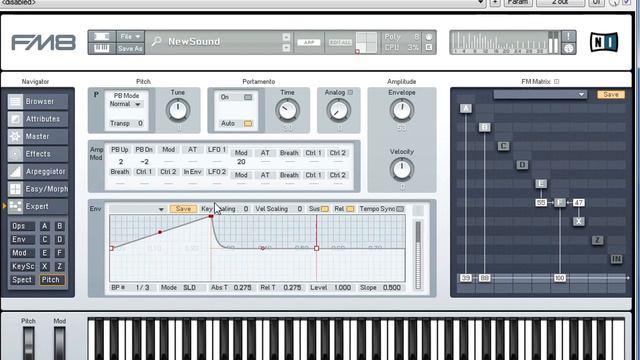Toggle Portamento On switch
The image size is (640, 360).
[248, 97]
